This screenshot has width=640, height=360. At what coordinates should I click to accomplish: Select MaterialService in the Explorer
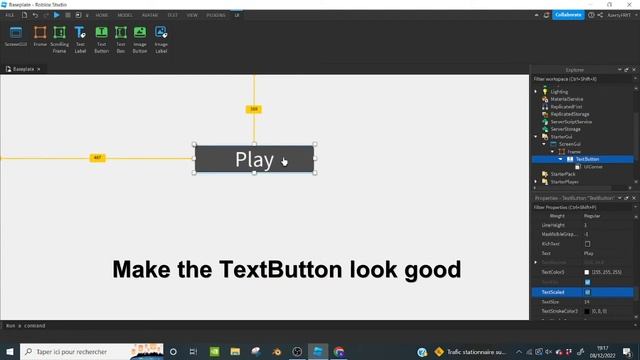coord(567,99)
